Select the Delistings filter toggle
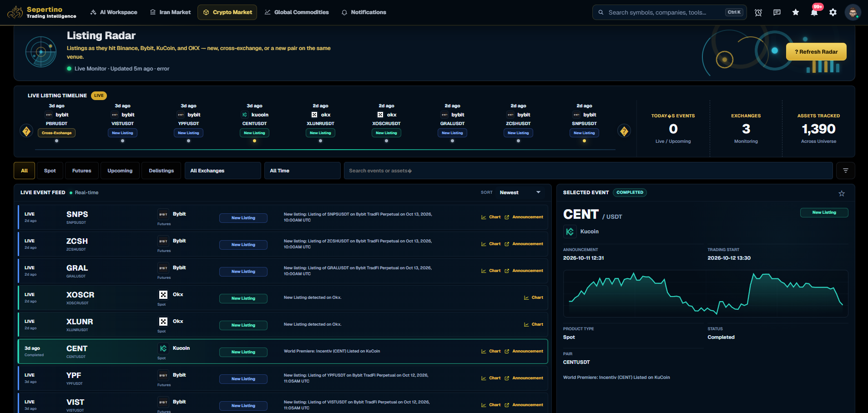The width and height of the screenshot is (868, 413). coord(161,171)
